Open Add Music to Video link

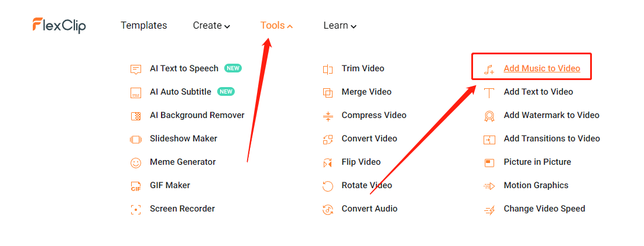[x=542, y=68]
